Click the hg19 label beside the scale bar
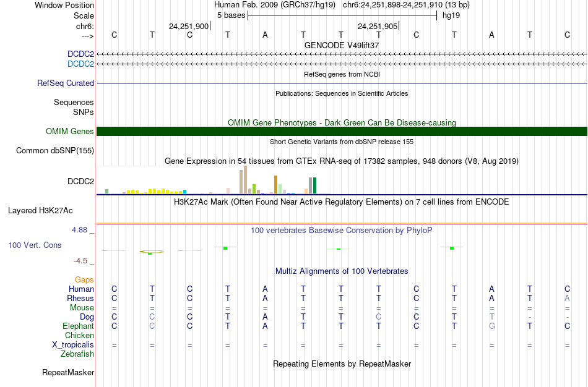The width and height of the screenshot is (588, 387). (451, 15)
